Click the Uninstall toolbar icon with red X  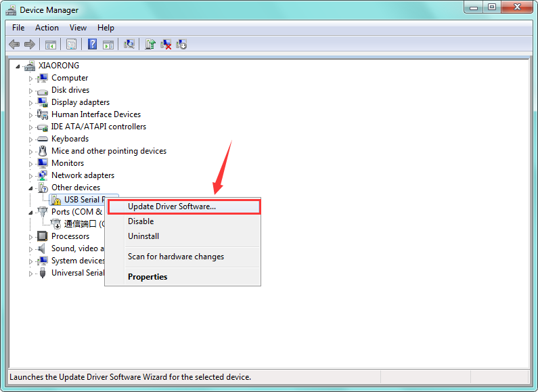tap(166, 44)
